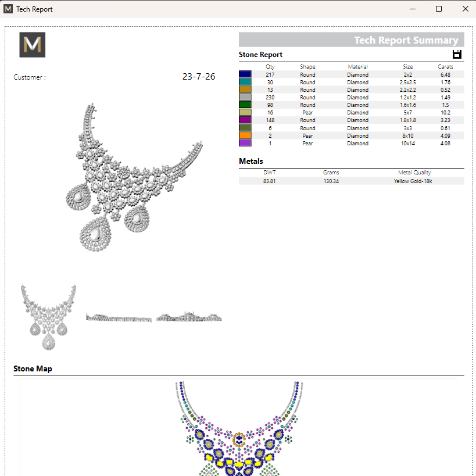476x476 pixels.
Task: Click Pear shape in the 16 qty row
Action: (307, 113)
